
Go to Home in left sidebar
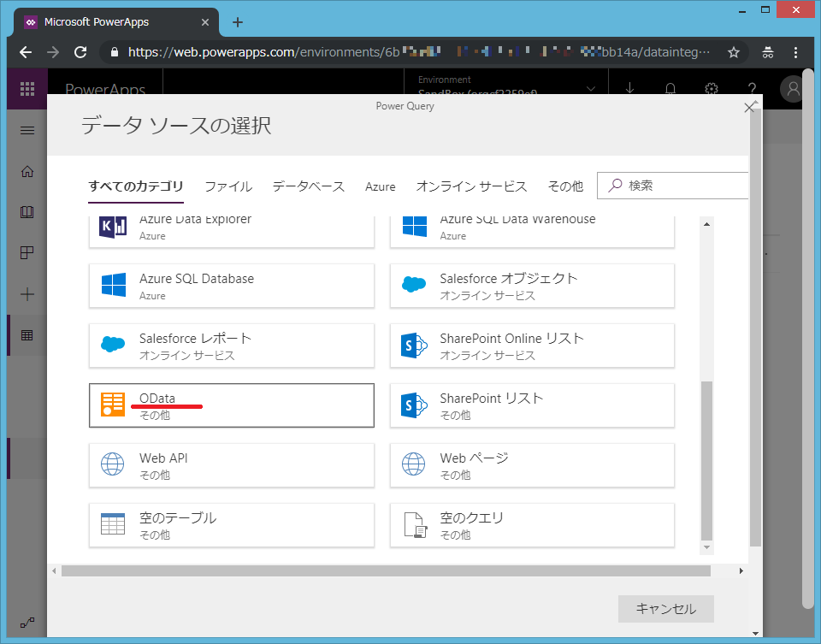(27, 171)
